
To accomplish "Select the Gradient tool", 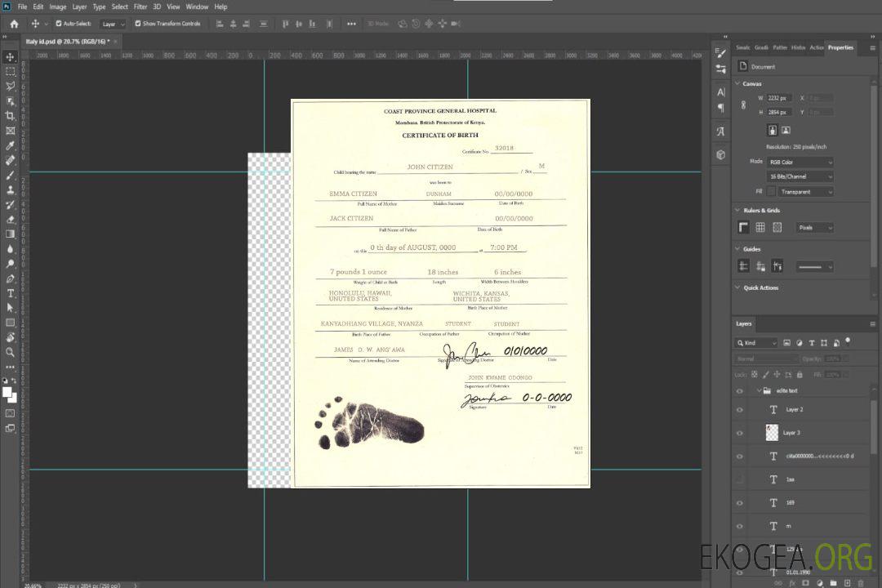I will click(x=10, y=234).
